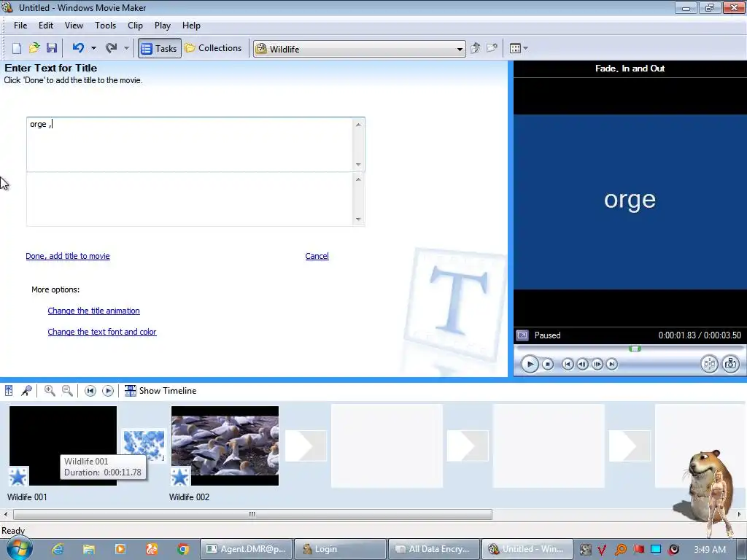
Task: Open a project with the folder icon
Action: pos(34,48)
